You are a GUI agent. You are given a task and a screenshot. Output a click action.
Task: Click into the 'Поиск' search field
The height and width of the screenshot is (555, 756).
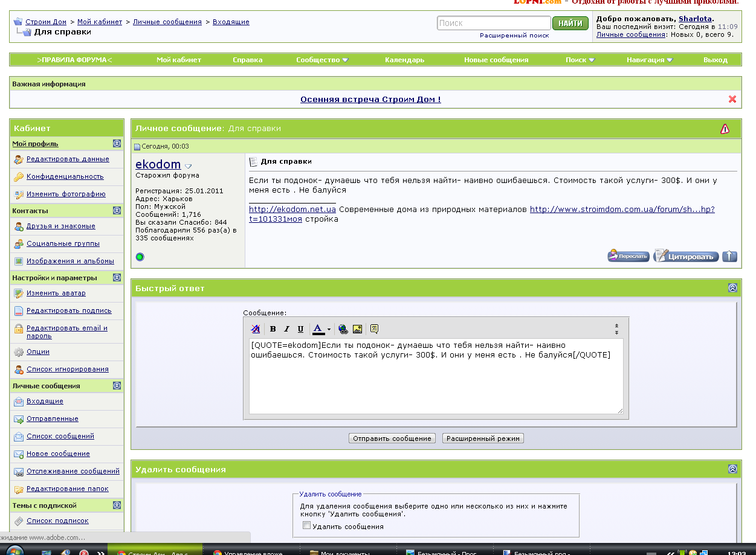click(494, 23)
